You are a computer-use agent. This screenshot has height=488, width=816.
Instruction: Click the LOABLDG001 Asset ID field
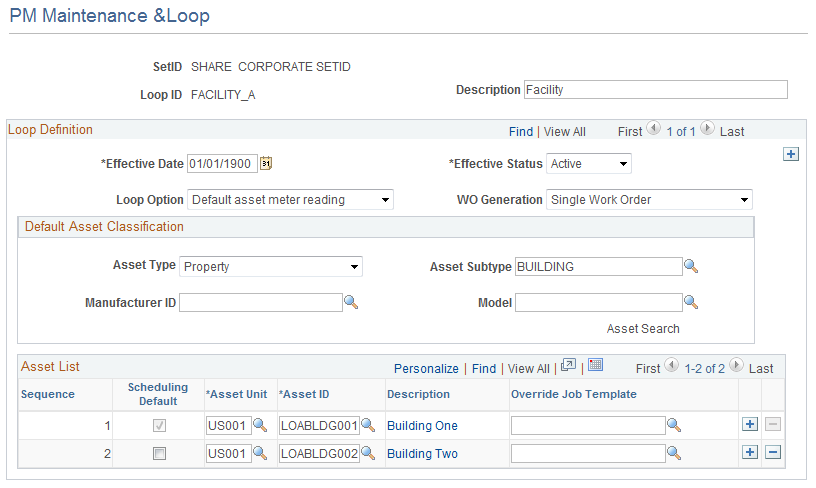tap(319, 426)
